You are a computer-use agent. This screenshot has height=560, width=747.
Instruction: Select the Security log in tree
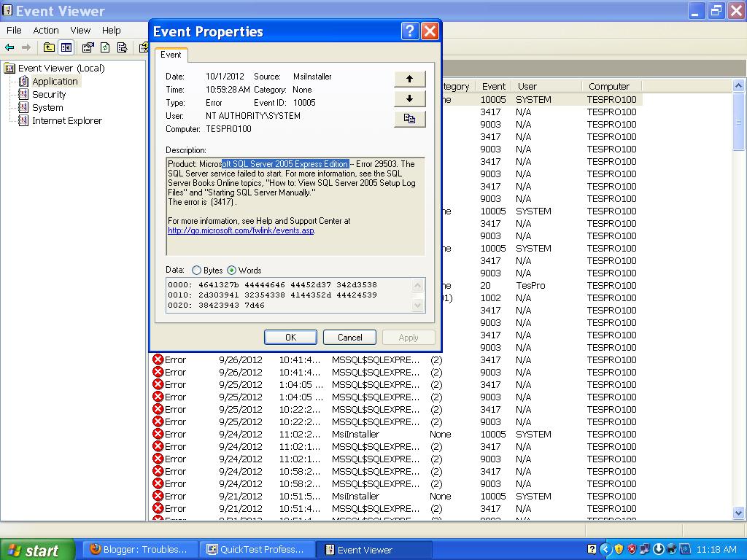point(49,94)
